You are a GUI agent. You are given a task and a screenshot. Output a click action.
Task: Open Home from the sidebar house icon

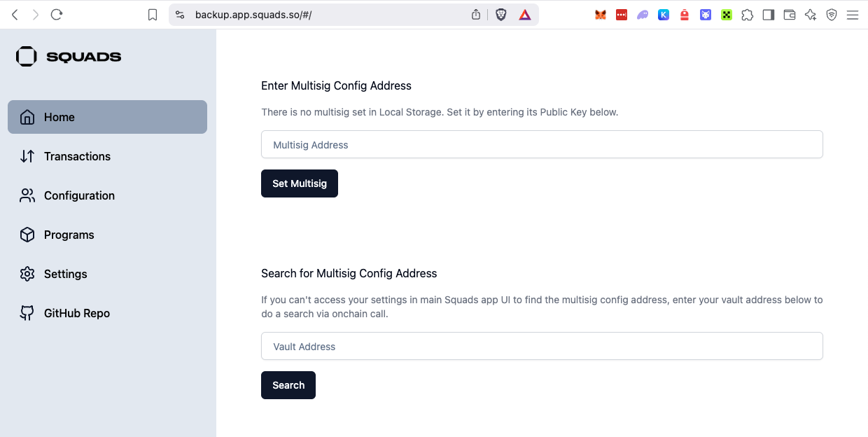(x=27, y=117)
